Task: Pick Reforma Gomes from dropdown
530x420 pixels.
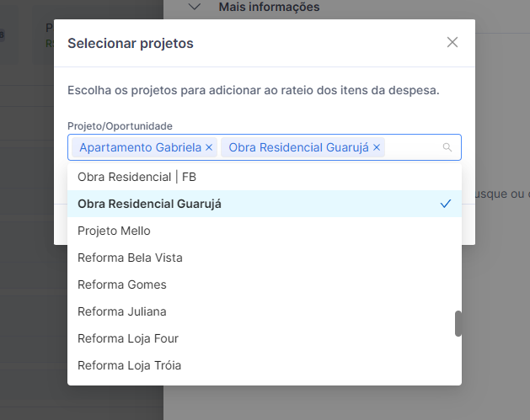Action: pos(122,284)
